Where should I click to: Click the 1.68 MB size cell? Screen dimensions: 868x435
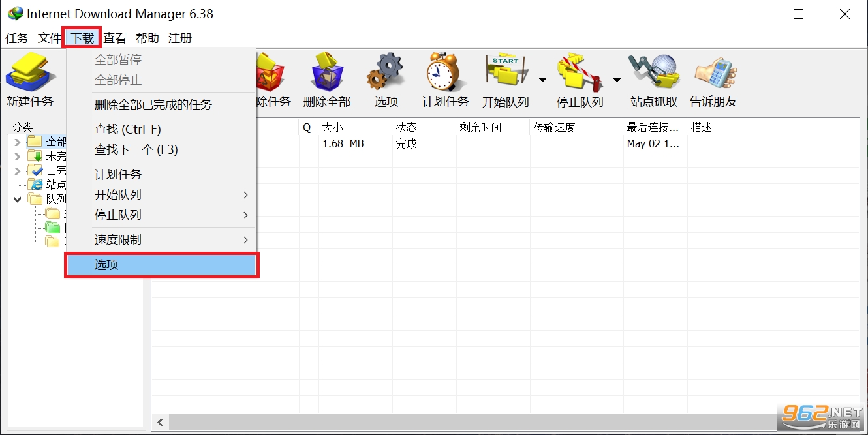tap(343, 143)
